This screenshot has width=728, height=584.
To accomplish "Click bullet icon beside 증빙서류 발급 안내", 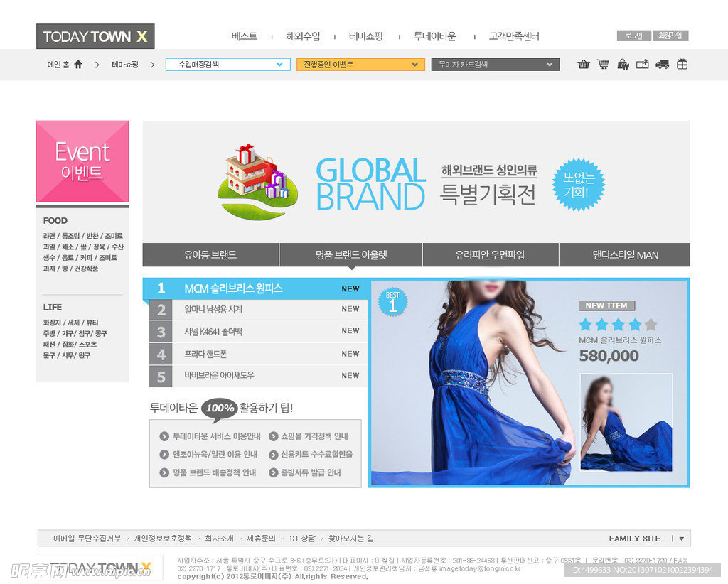I will (274, 472).
